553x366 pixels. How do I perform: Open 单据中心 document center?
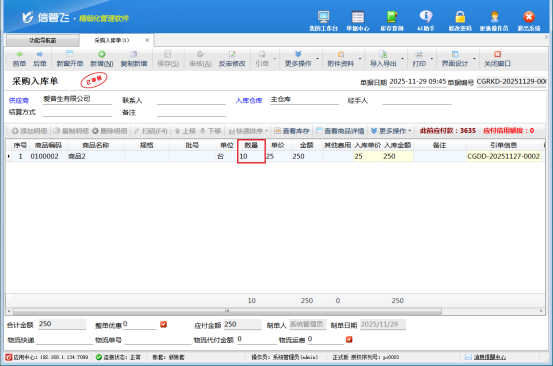[358, 17]
